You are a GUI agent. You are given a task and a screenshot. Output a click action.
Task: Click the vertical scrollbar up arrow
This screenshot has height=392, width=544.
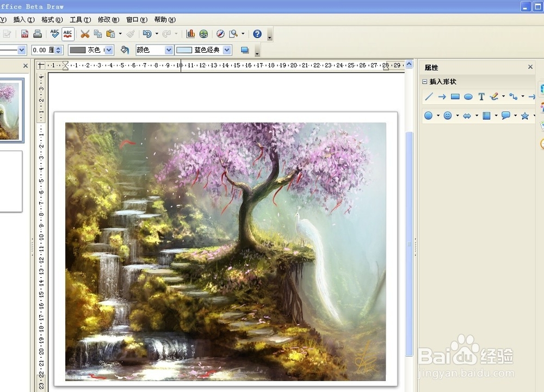(x=409, y=64)
